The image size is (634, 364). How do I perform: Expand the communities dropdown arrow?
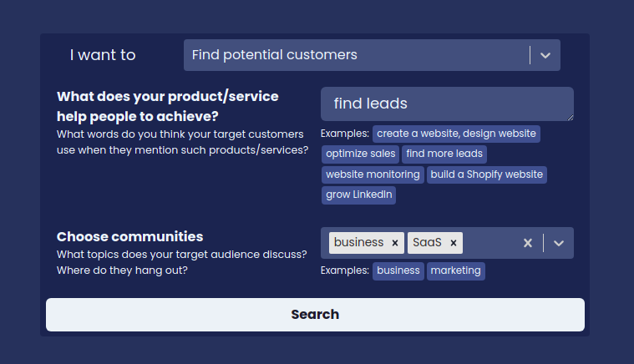click(559, 243)
